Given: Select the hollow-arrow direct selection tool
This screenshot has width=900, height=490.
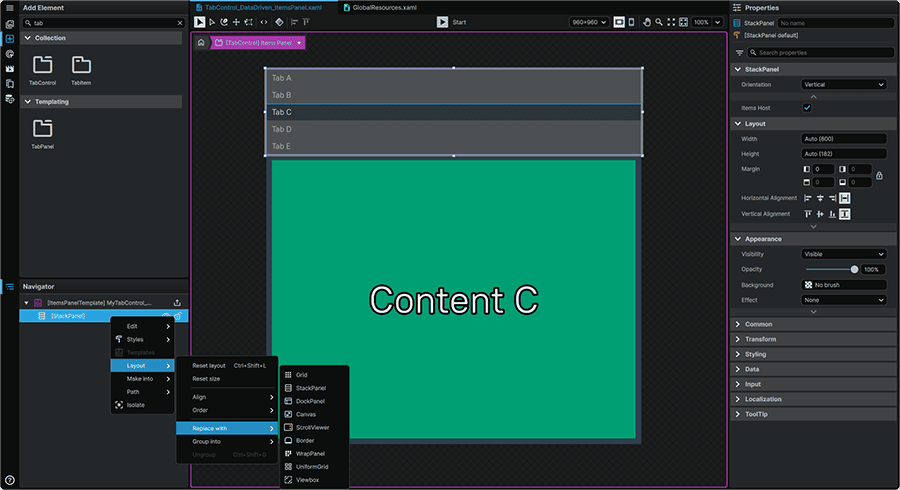Looking at the screenshot, I should (x=212, y=22).
